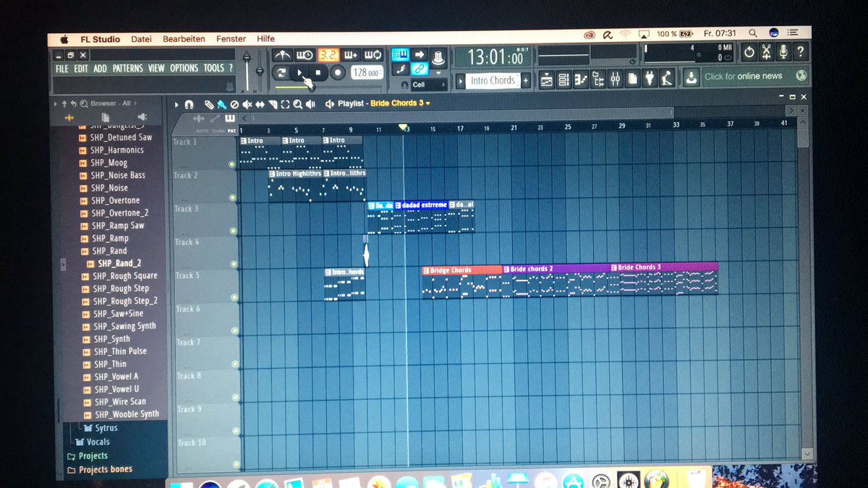Click the multilink to controllers icon
Screen dimensions: 868x488
pos(421,69)
